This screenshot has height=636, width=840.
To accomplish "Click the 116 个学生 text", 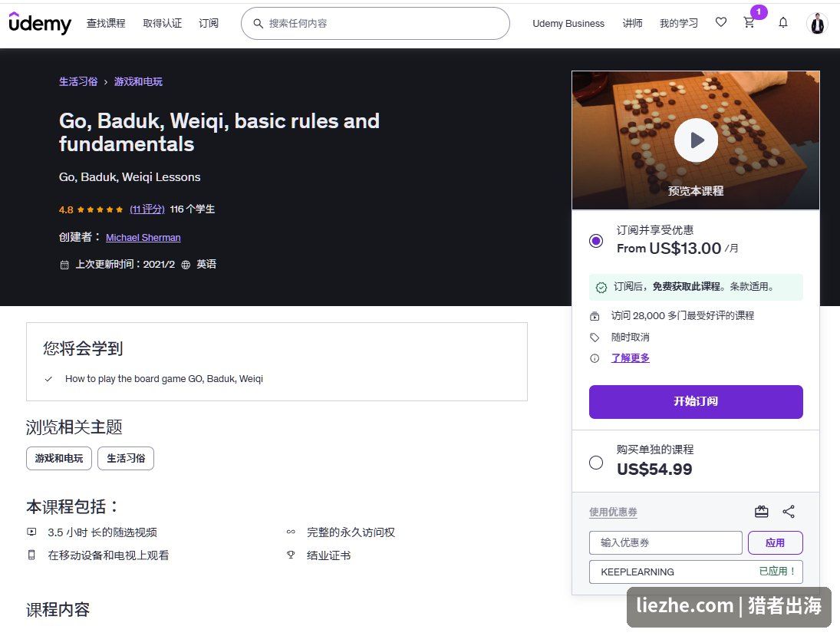I will [193, 209].
